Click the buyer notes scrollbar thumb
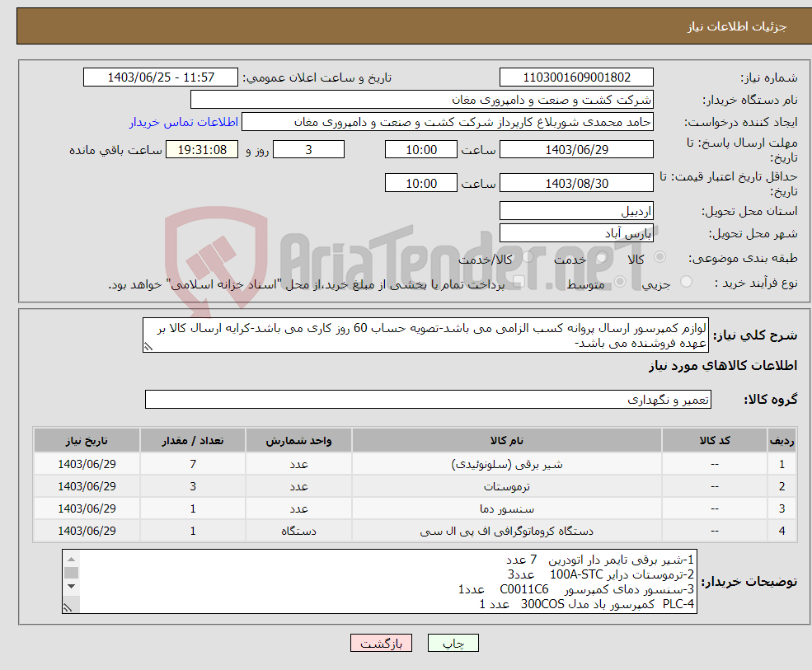Viewport: 812px width, 670px height. (x=72, y=573)
